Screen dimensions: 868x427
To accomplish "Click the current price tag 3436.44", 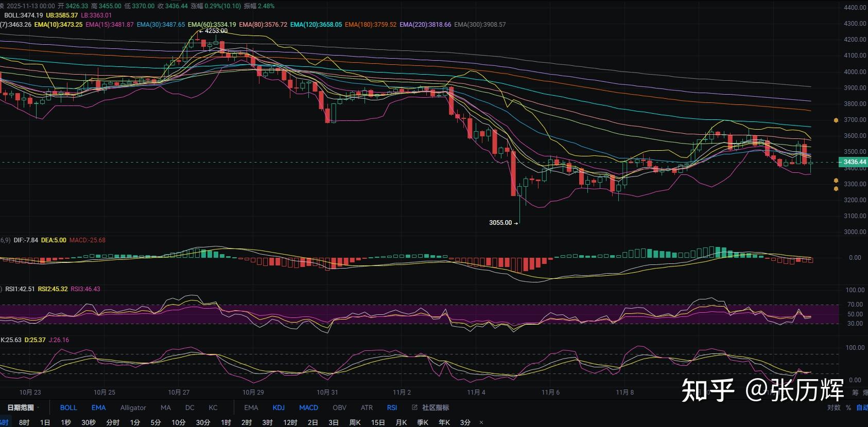I will click(853, 162).
